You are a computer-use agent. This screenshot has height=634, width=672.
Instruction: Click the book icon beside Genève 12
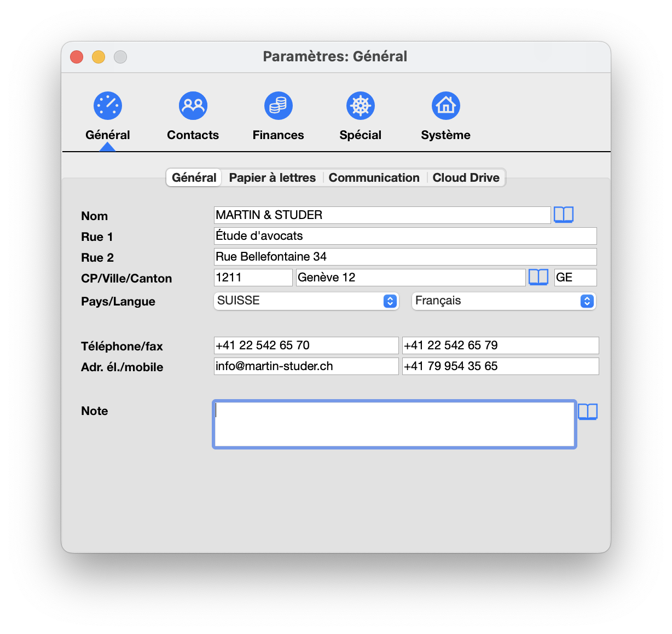pyautogui.click(x=538, y=277)
